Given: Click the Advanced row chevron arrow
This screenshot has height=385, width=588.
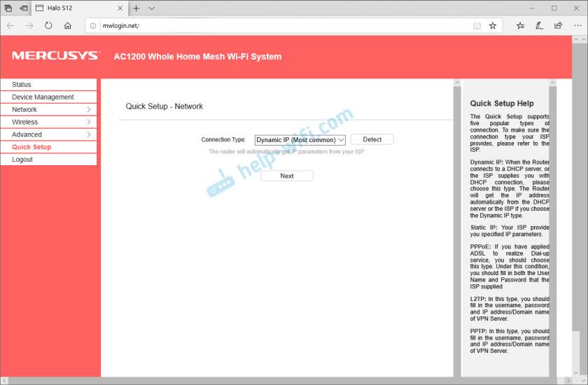Looking at the screenshot, I should (x=89, y=134).
